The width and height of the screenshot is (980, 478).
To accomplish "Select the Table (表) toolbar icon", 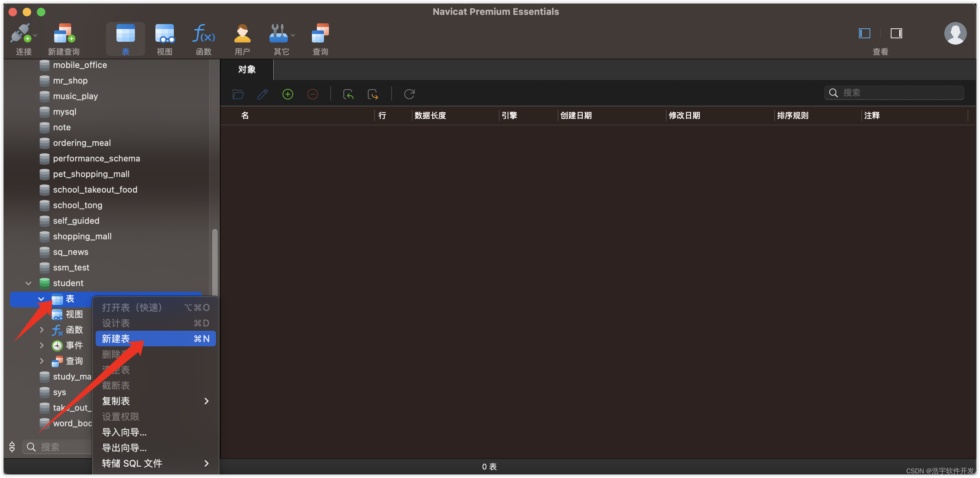I will pos(125,34).
